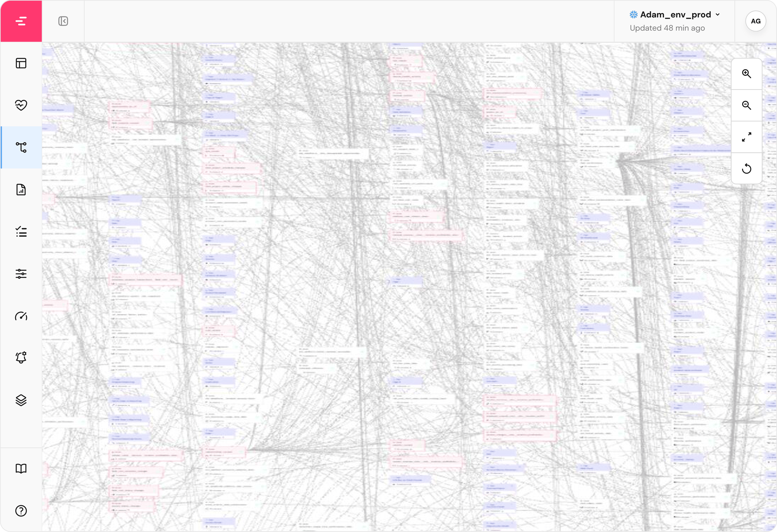Screen dimensions: 777x532
Task: Open the report document icon
Action: pyautogui.click(x=21, y=190)
